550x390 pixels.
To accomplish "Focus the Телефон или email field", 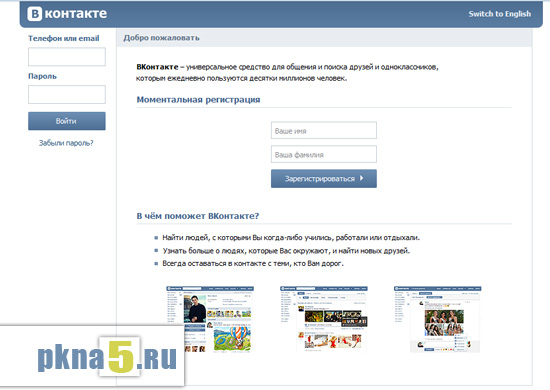I will [x=67, y=57].
